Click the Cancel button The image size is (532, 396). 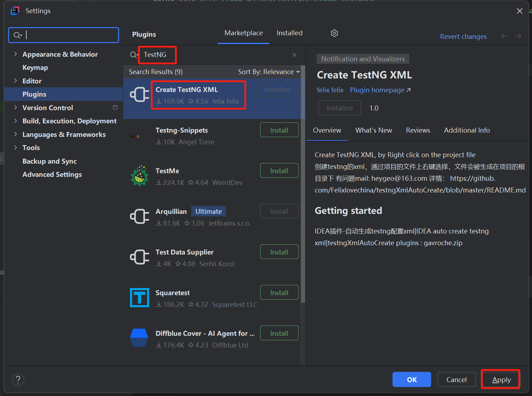pos(457,380)
